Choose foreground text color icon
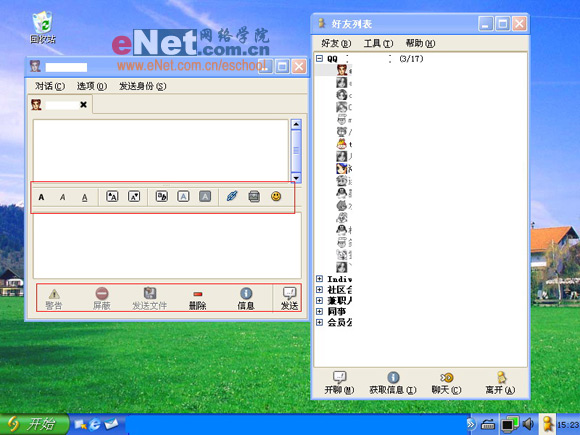 [183, 196]
